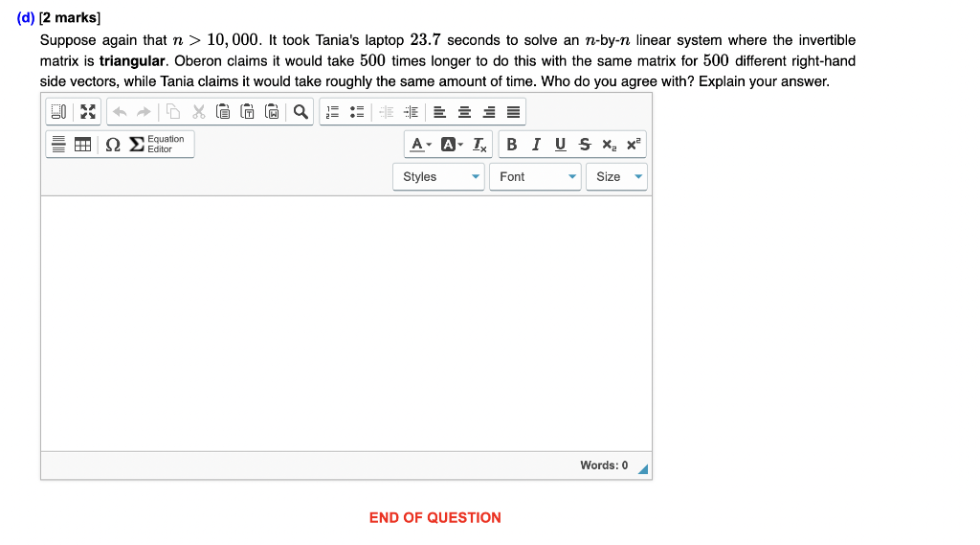Decrease the text indent
Image resolution: width=980 pixels, height=545 pixels.
click(387, 112)
